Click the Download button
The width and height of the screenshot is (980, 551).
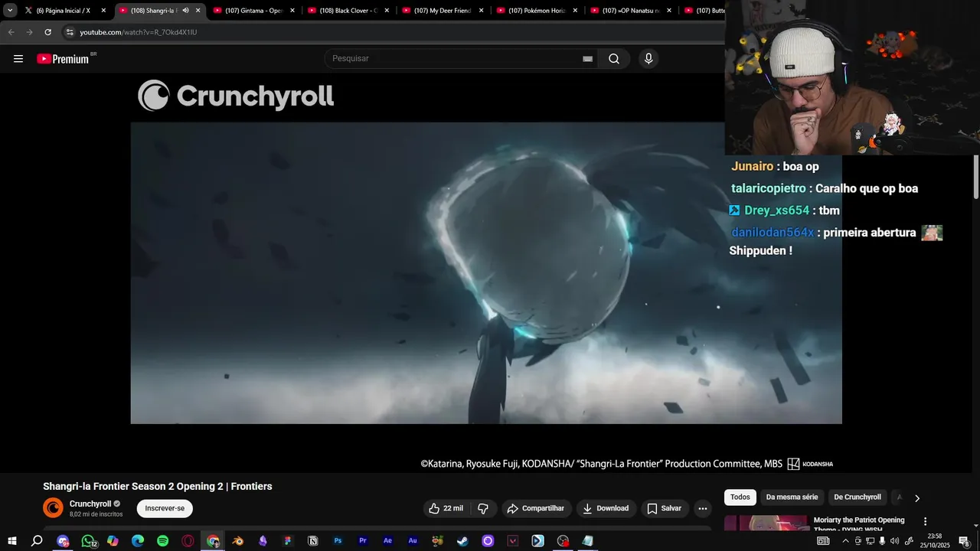[606, 508]
